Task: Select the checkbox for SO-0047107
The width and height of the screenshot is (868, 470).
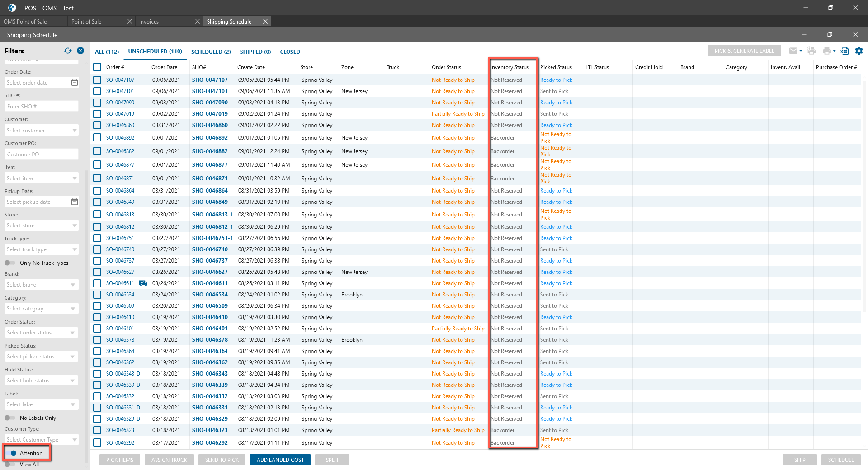Action: click(x=97, y=80)
